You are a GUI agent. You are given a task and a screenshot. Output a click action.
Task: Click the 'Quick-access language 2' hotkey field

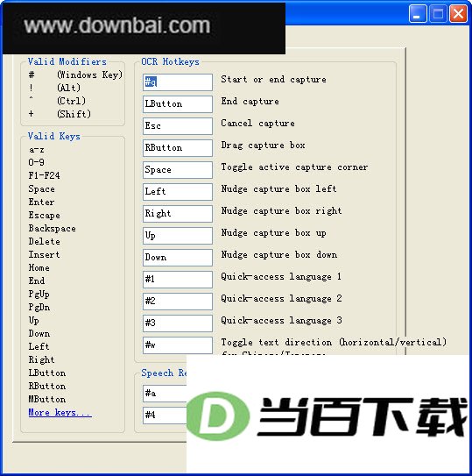[178, 302]
